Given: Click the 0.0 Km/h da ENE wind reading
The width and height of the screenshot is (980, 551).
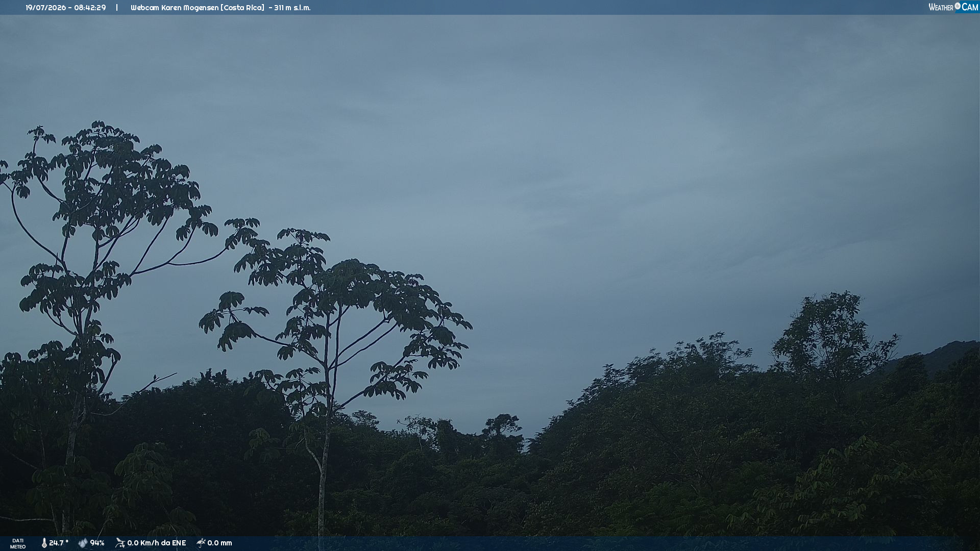Looking at the screenshot, I should point(156,543).
